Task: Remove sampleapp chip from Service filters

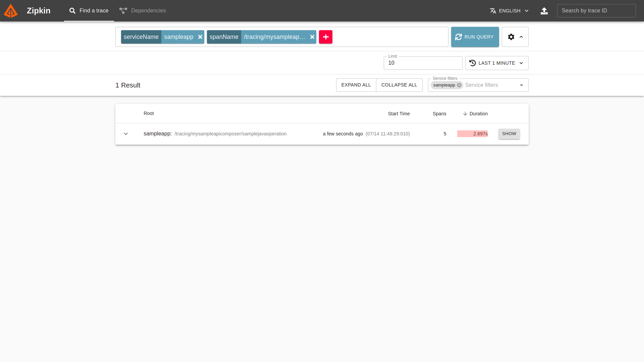Action: click(459, 85)
